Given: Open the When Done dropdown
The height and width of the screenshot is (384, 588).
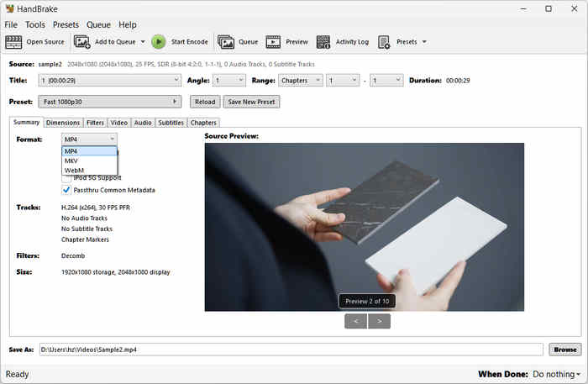Looking at the screenshot, I should pos(556,374).
